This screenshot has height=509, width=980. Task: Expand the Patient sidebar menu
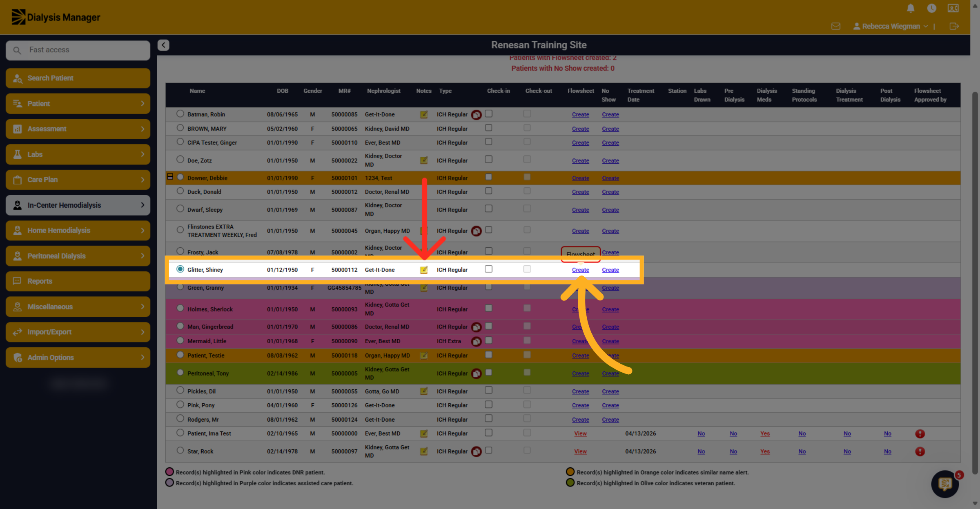78,104
